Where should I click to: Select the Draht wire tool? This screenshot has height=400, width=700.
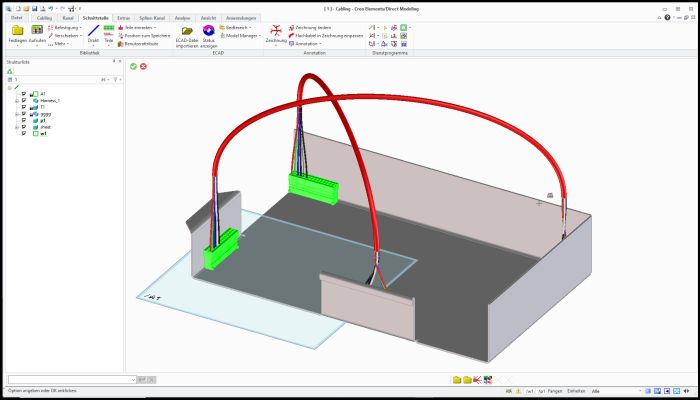point(93,34)
